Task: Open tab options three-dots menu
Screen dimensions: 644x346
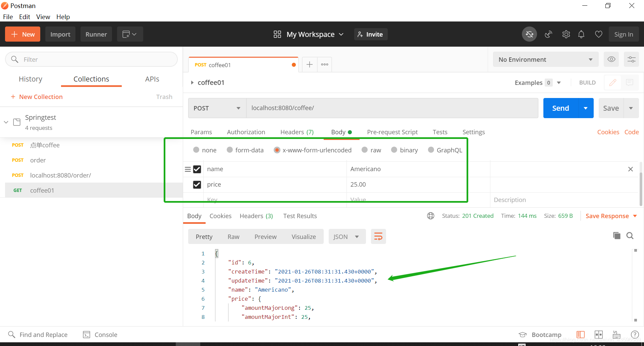Action: [325, 64]
